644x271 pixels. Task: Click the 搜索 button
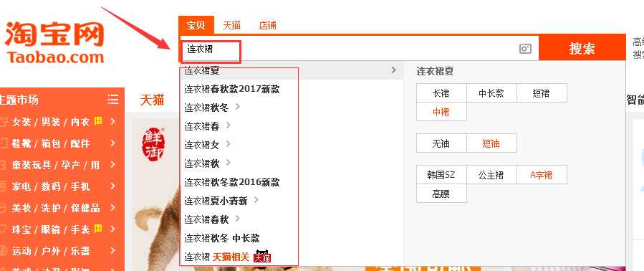point(582,49)
